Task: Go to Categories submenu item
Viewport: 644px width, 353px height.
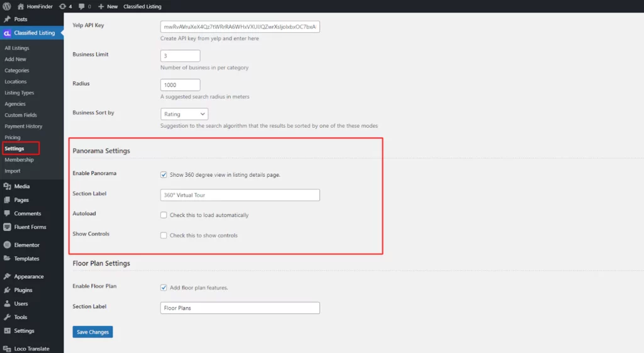Action: [17, 70]
